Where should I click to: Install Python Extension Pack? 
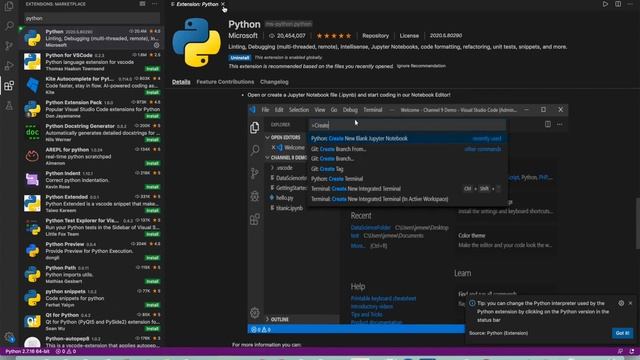[152, 116]
